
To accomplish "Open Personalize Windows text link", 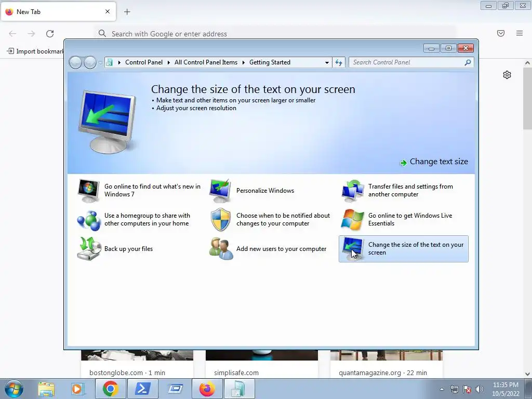I will tap(265, 191).
